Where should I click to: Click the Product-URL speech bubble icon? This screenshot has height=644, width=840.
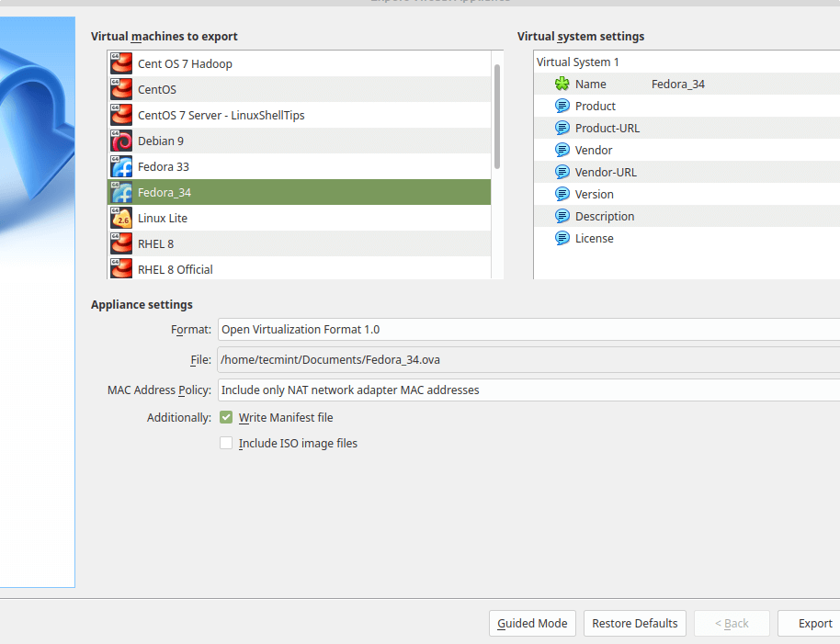tap(562, 128)
